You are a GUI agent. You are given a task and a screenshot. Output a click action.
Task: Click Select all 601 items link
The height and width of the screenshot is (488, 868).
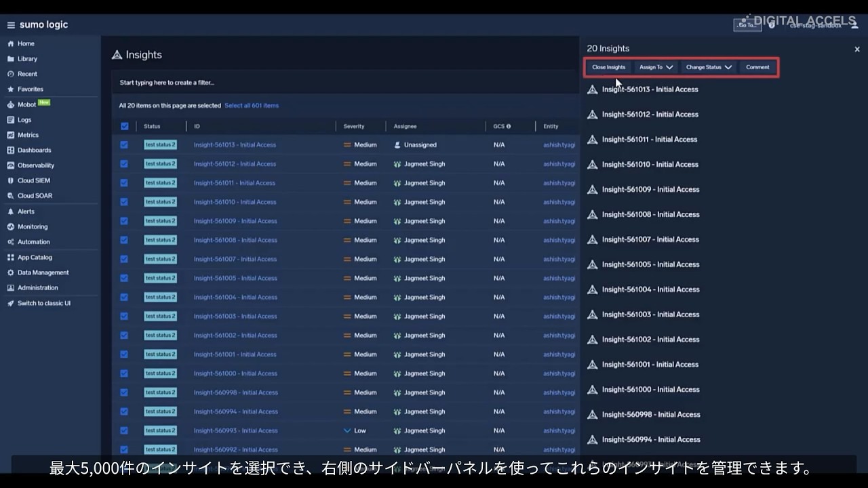pyautogui.click(x=252, y=106)
